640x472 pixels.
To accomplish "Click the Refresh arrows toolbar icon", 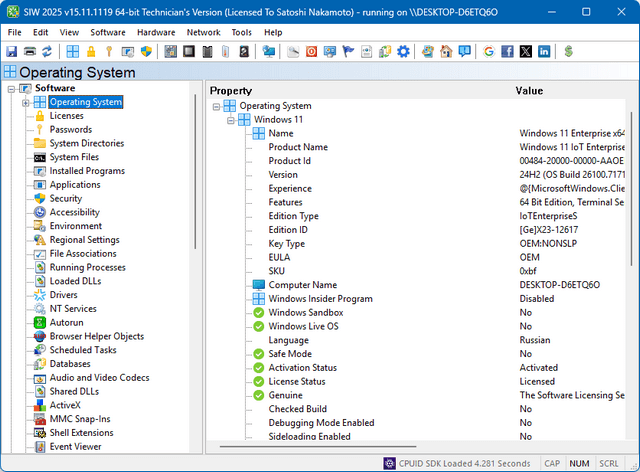I will [x=47, y=51].
